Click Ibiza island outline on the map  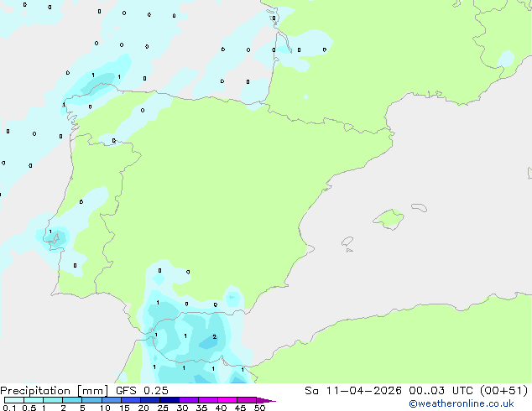[x=347, y=242]
